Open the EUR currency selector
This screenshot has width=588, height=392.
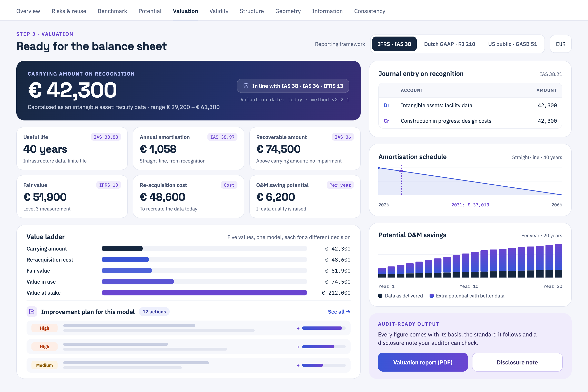pyautogui.click(x=560, y=44)
